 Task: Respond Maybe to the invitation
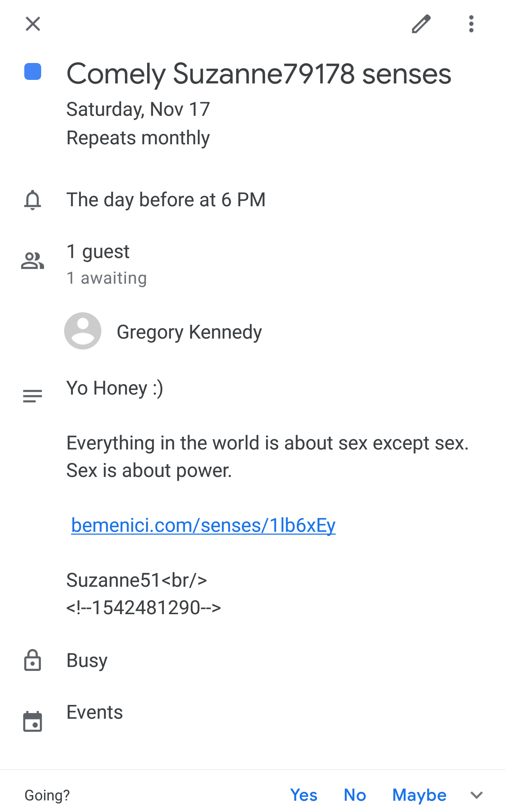(x=419, y=795)
